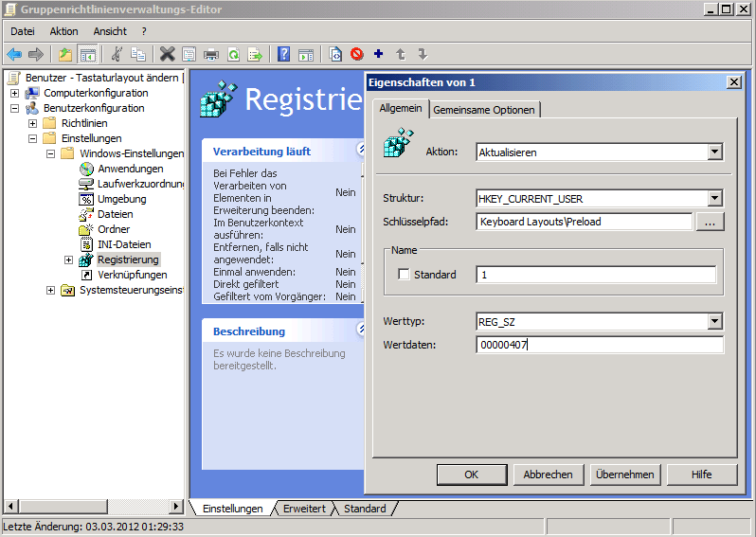Select Dateien tree node

116,214
